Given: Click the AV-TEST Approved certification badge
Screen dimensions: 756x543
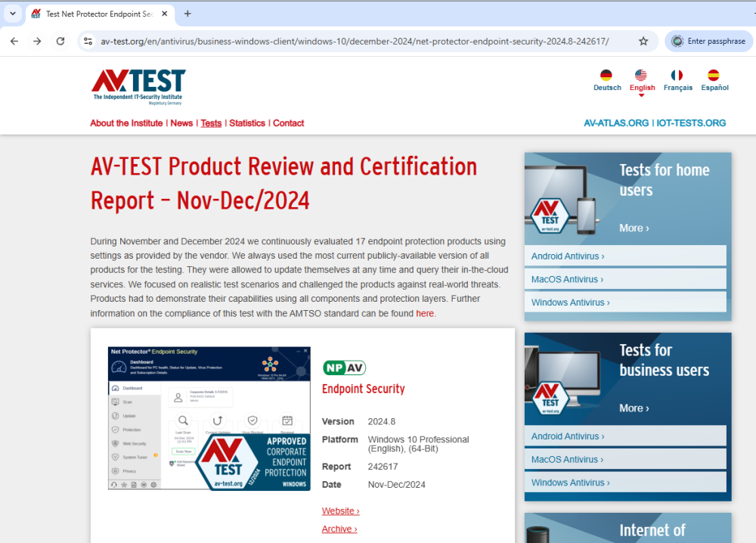Looking at the screenshot, I should [253, 462].
